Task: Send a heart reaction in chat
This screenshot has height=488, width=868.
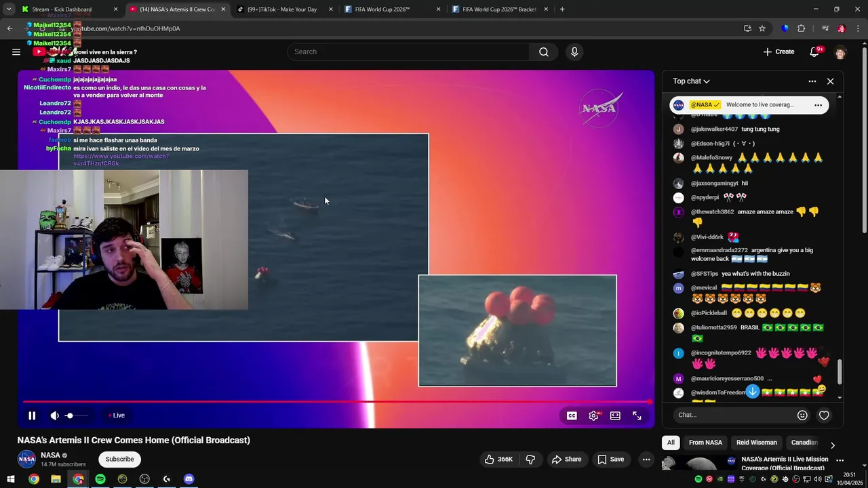Action: [824, 415]
